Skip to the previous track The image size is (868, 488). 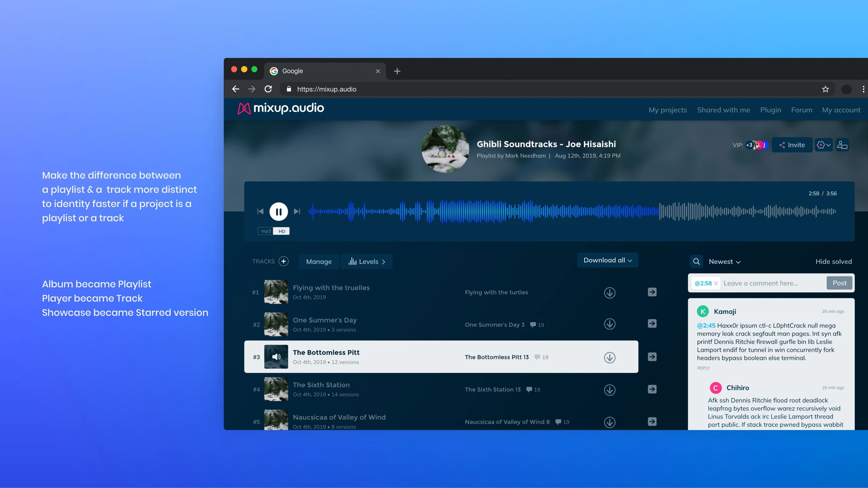pos(260,211)
